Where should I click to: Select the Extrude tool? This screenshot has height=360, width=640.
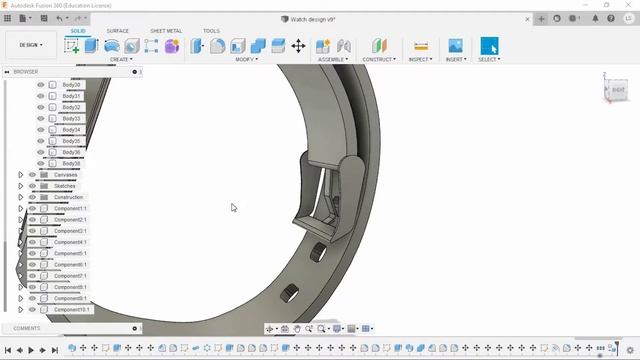tap(91, 46)
